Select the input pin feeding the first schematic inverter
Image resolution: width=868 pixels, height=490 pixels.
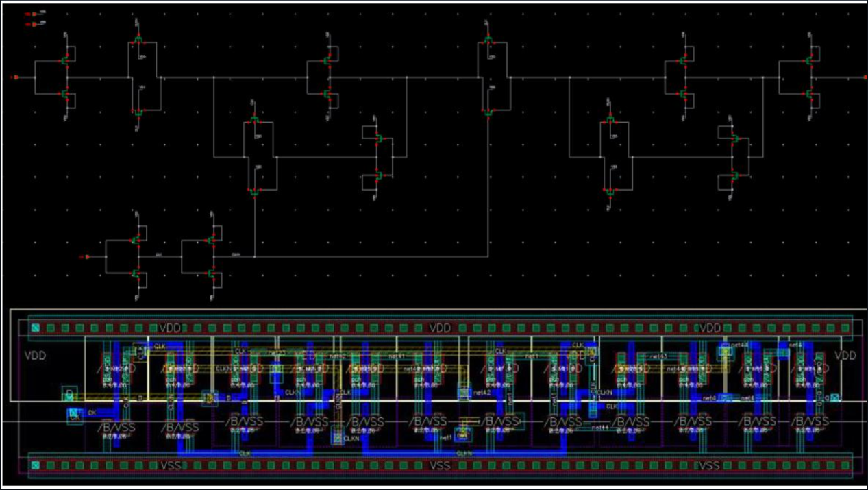[15, 77]
